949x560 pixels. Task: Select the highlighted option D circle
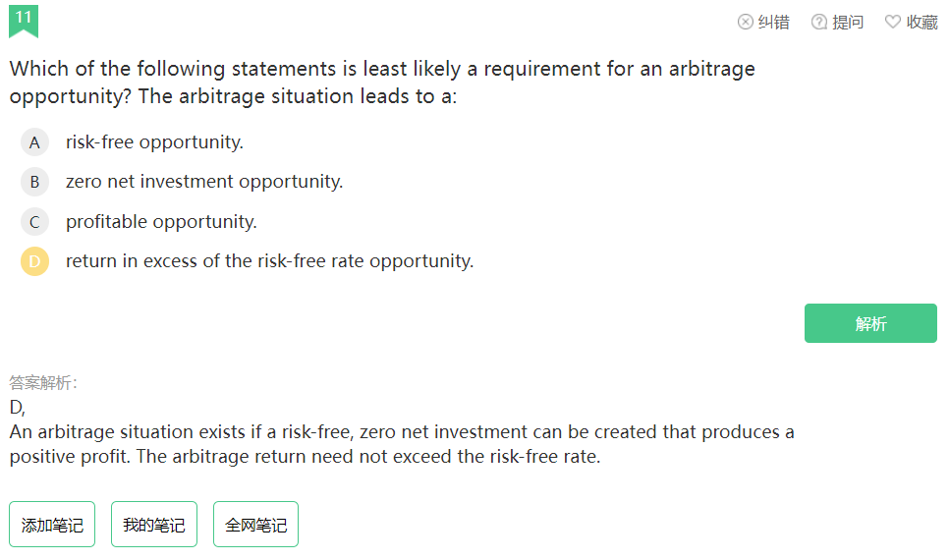pyautogui.click(x=34, y=261)
